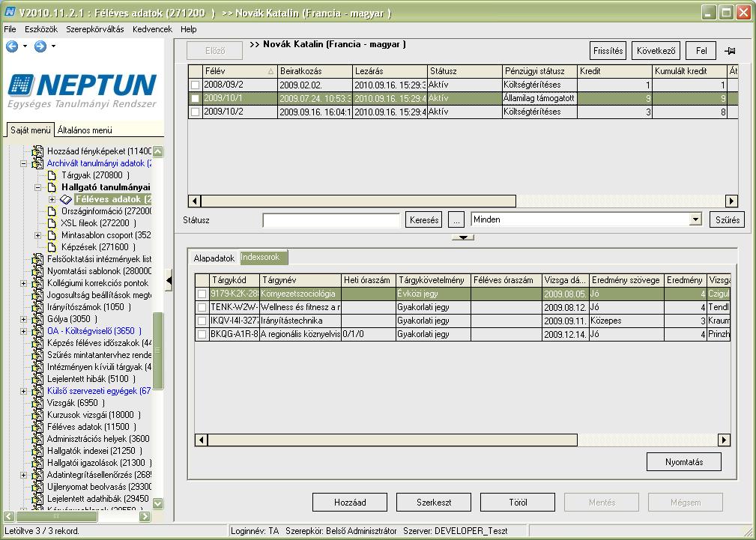Go to the next record with Következő
The image size is (756, 540).
[656, 51]
